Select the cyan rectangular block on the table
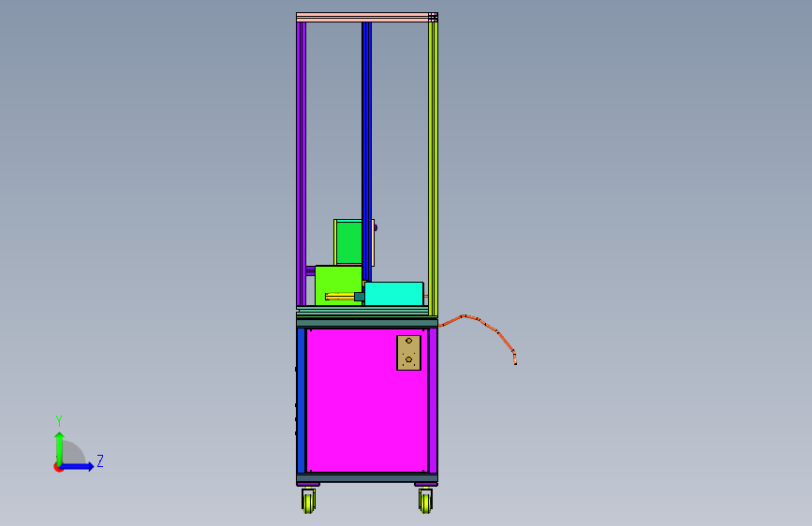 (x=394, y=294)
